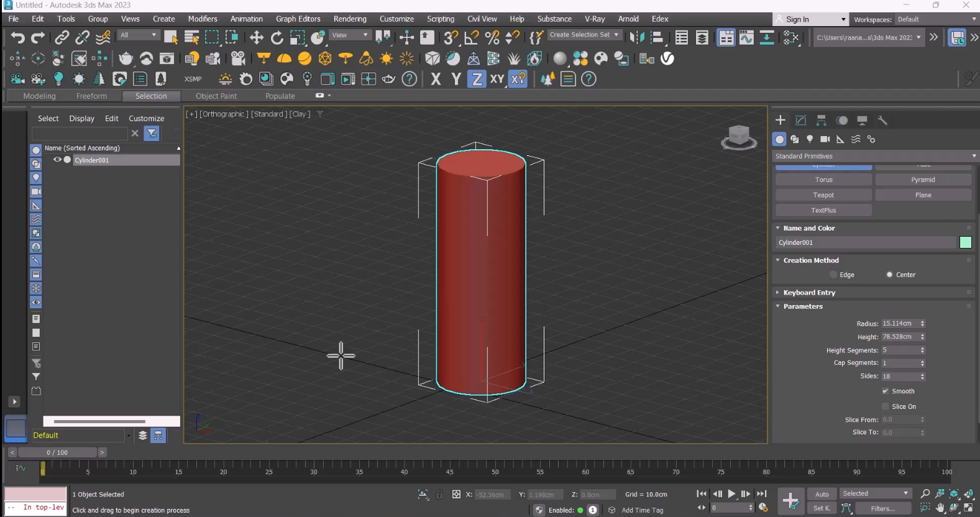Expand the Keyboard Entry rollout
Screen dimensions: 980x517
(809, 293)
